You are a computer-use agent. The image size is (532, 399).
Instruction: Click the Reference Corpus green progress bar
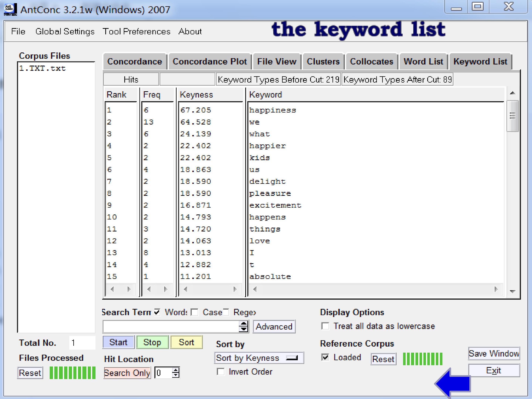[423, 359]
